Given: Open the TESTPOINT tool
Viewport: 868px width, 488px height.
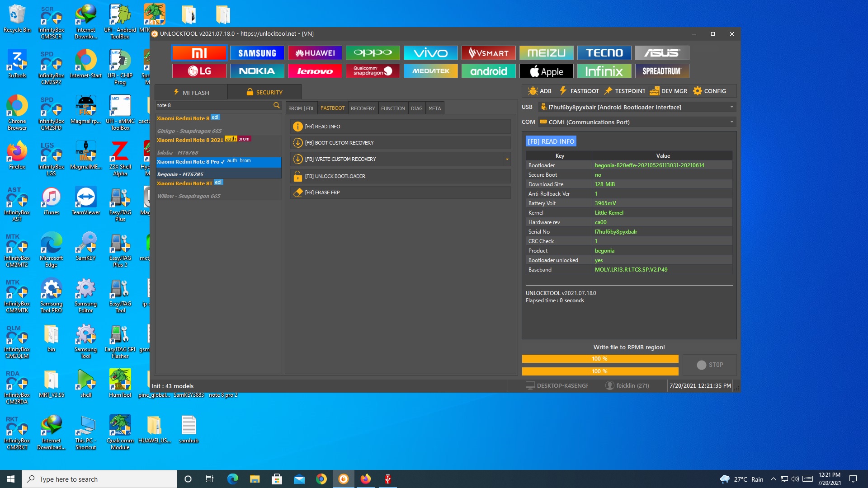Looking at the screenshot, I should 624,91.
